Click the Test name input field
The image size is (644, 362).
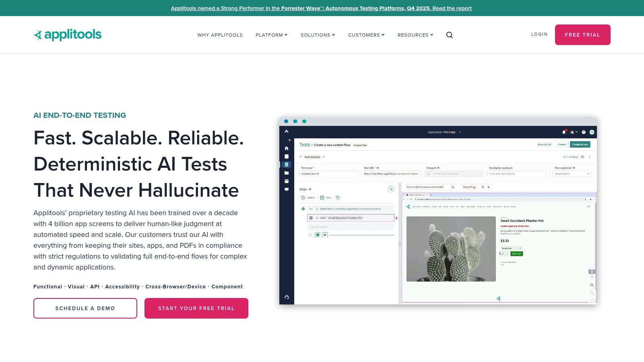point(329,174)
